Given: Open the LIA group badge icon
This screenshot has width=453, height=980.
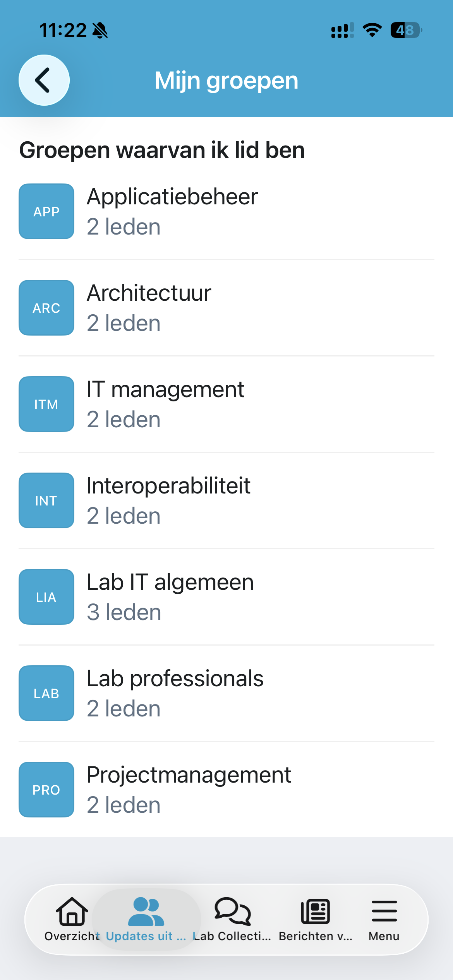Looking at the screenshot, I should coord(46,597).
